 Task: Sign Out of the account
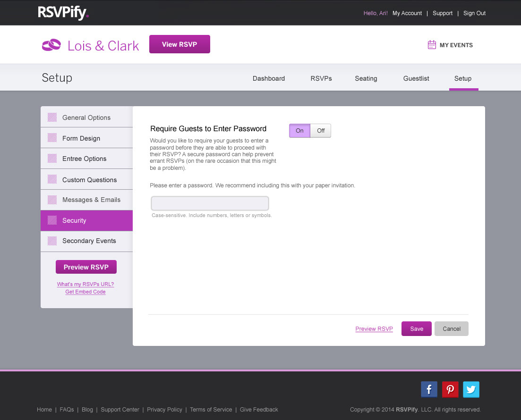[475, 13]
